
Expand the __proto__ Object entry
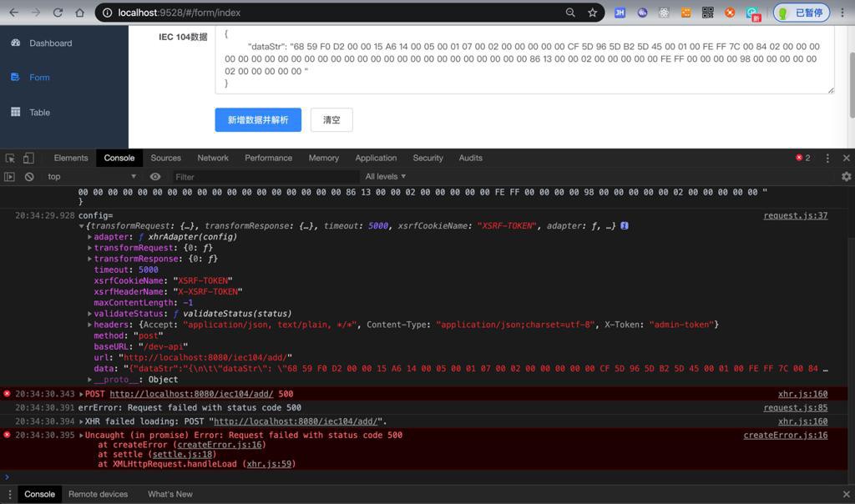90,380
